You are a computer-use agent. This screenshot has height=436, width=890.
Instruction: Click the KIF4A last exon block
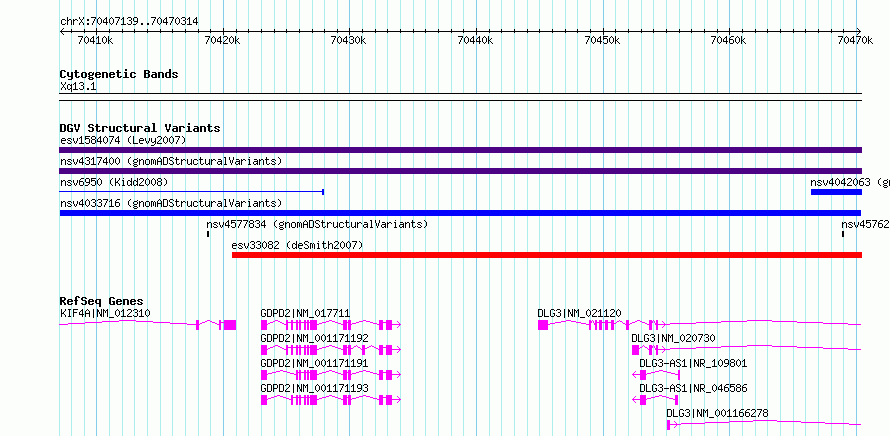pyautogui.click(x=230, y=325)
